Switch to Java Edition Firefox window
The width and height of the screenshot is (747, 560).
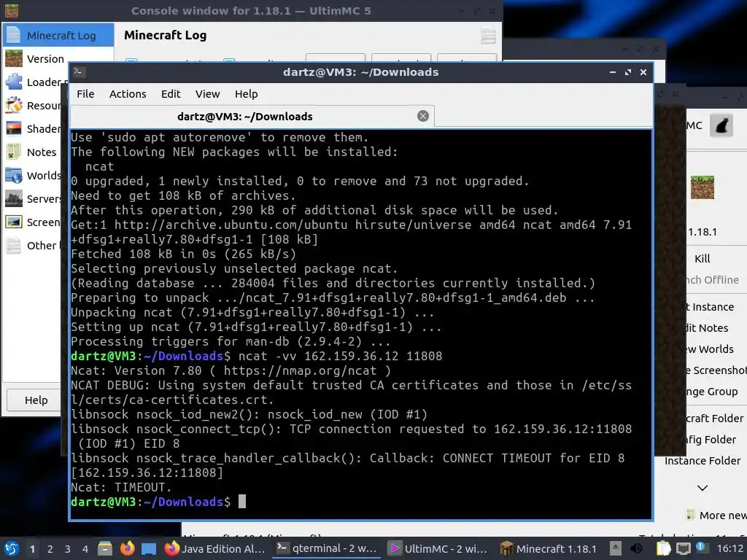click(x=215, y=548)
